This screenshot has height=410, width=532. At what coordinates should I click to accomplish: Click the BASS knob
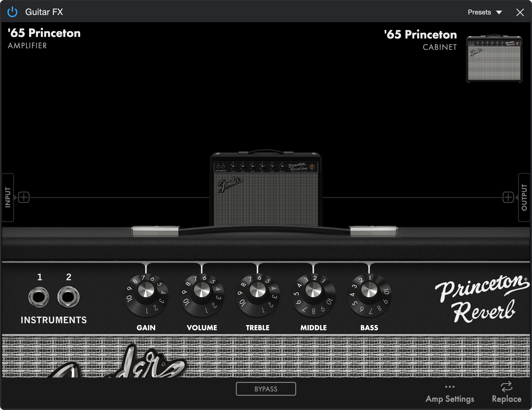pos(369,290)
